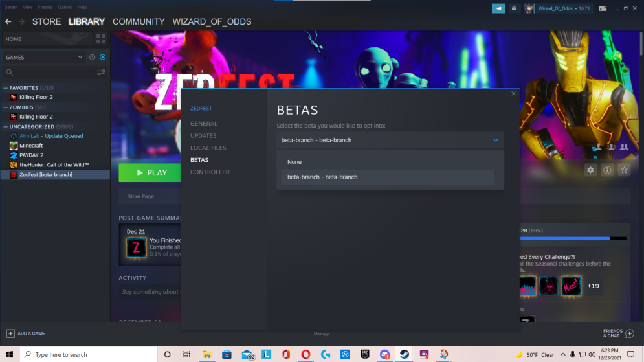Viewport: 644px width, 362px height.
Task: Close the Zedfest properties dialog
Action: 513,94
